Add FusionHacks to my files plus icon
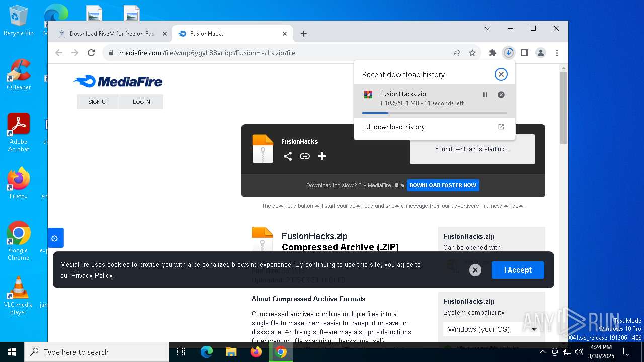The image size is (644, 362). click(x=322, y=156)
